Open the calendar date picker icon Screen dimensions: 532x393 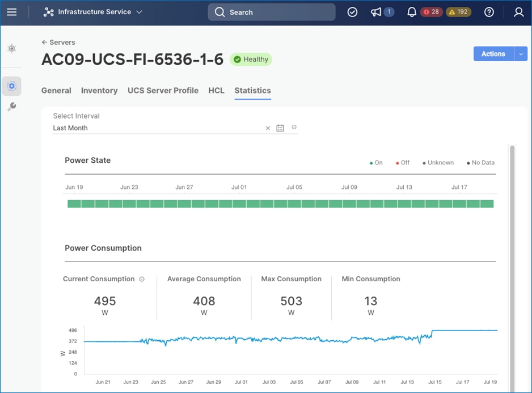pyautogui.click(x=280, y=128)
